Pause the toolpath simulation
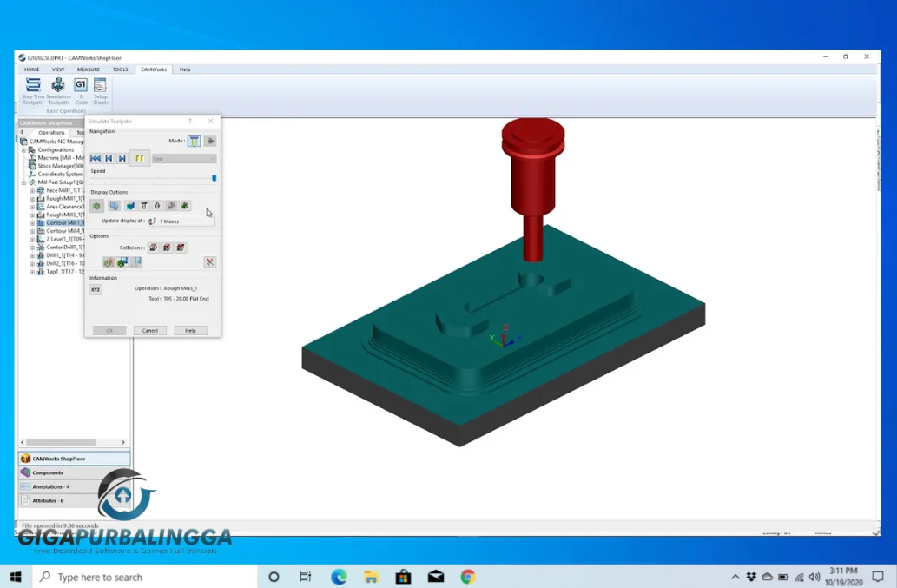The width and height of the screenshot is (897, 588). [139, 158]
